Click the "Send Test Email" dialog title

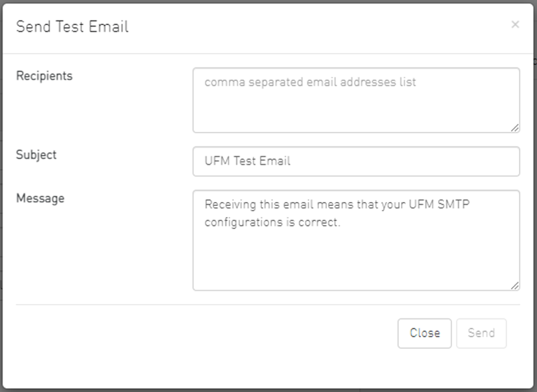tap(72, 26)
